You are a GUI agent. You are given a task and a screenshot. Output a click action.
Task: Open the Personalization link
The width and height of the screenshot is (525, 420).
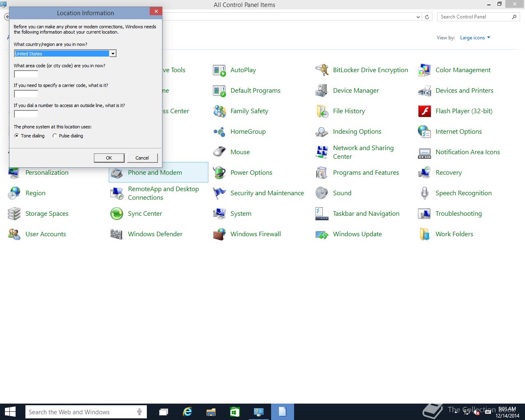coord(47,173)
